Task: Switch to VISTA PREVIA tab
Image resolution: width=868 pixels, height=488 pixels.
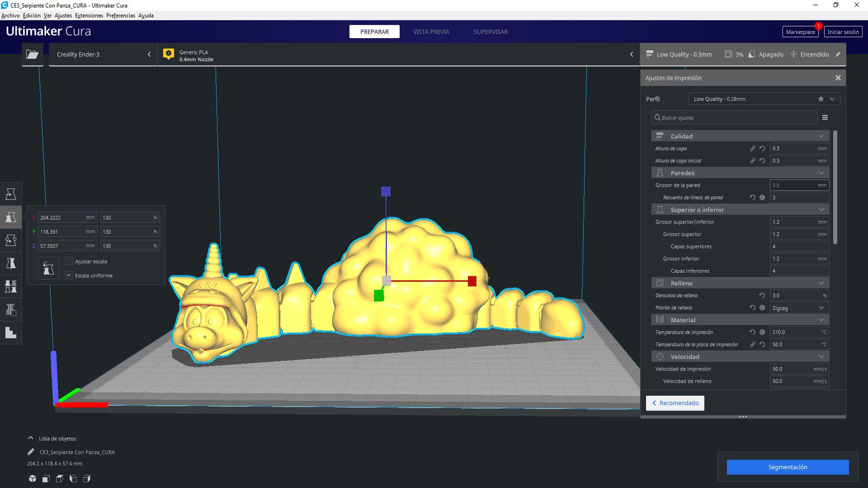Action: click(431, 32)
